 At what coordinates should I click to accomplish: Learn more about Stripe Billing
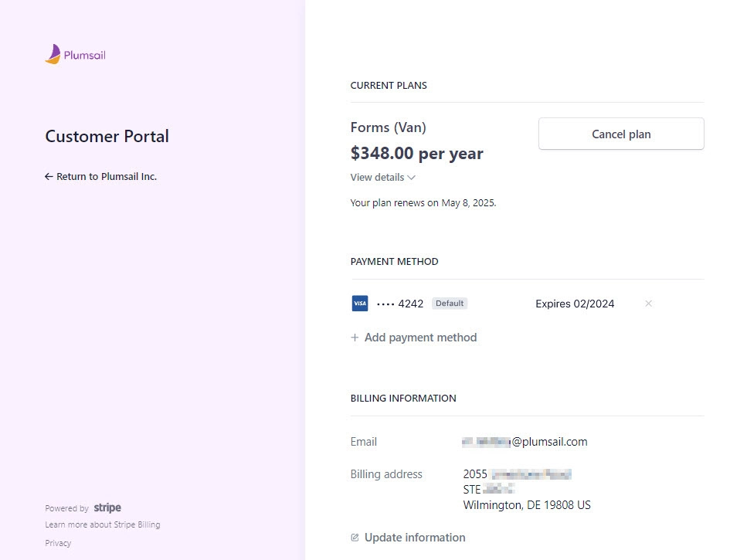point(103,524)
